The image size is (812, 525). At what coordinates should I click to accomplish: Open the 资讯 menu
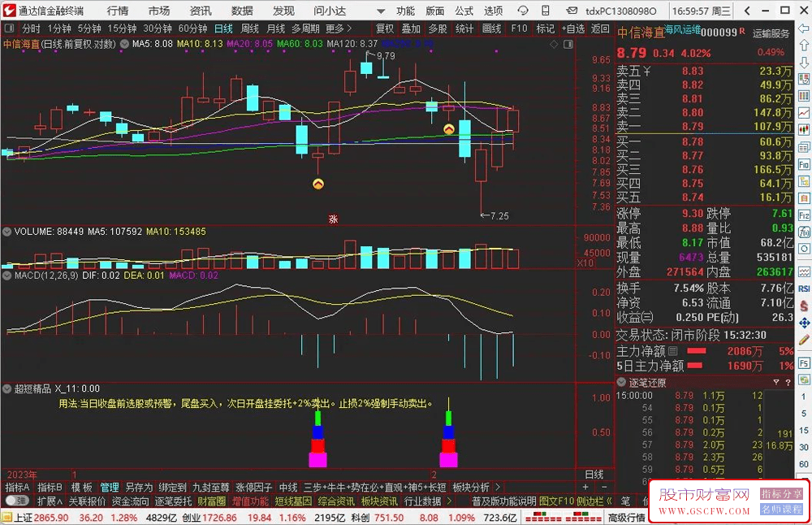201,11
